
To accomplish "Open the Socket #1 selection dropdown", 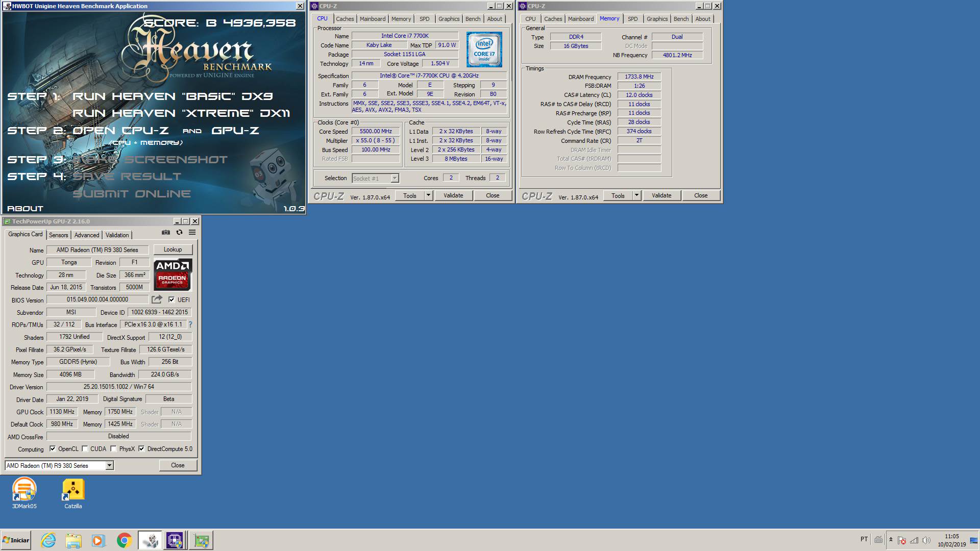I will 394,178.
